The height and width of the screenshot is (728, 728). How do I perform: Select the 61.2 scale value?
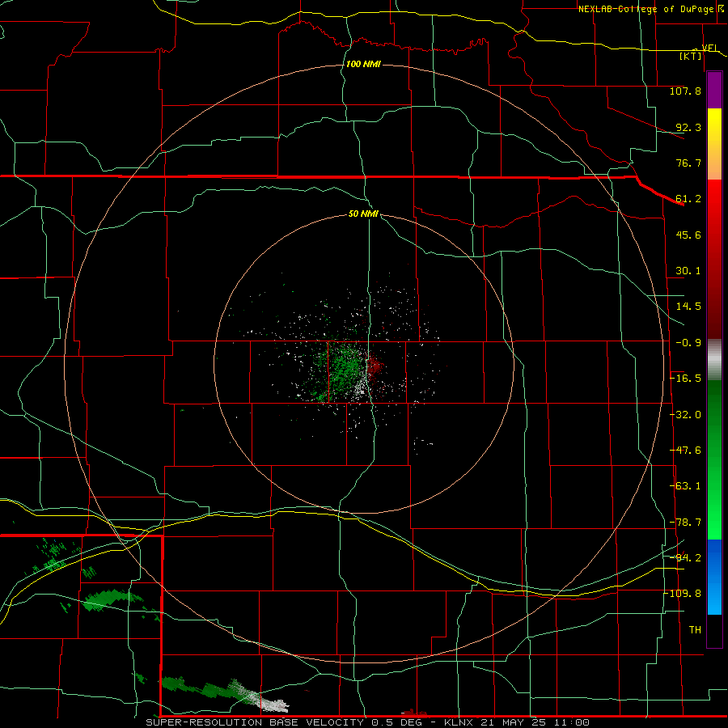688,199
